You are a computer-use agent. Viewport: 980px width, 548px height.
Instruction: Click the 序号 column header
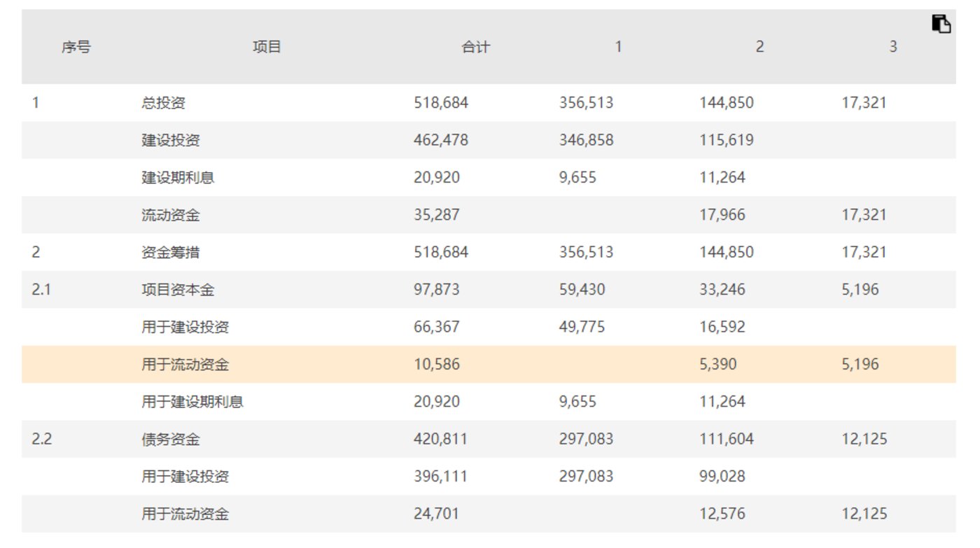(76, 48)
